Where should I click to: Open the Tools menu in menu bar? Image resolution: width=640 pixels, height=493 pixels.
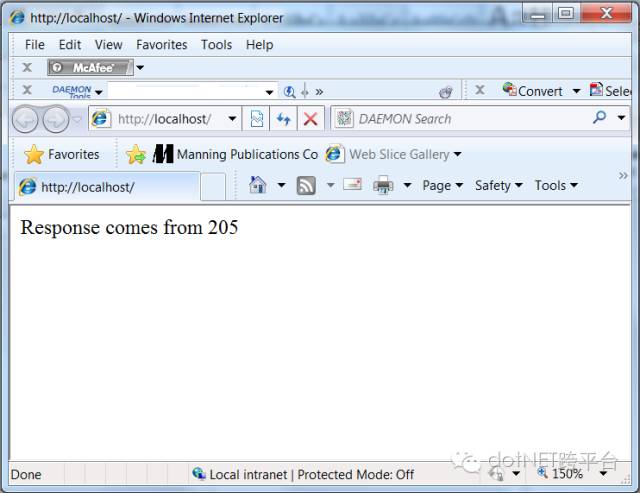(x=216, y=44)
